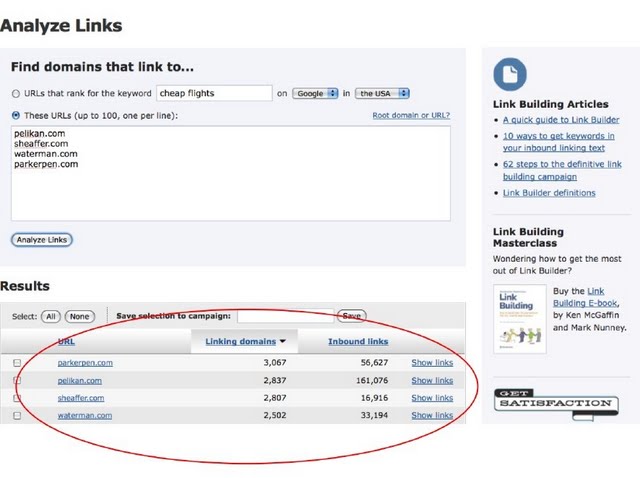
Task: Click inside the URLs list text area
Action: click(231, 173)
